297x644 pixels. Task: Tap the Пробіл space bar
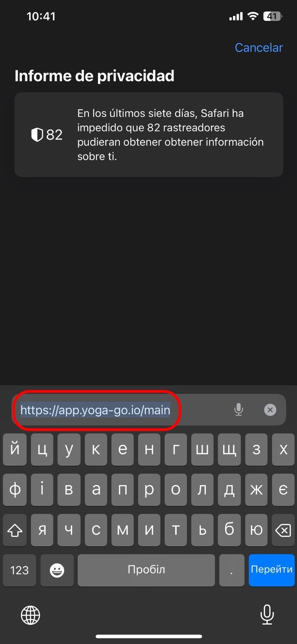(x=146, y=570)
